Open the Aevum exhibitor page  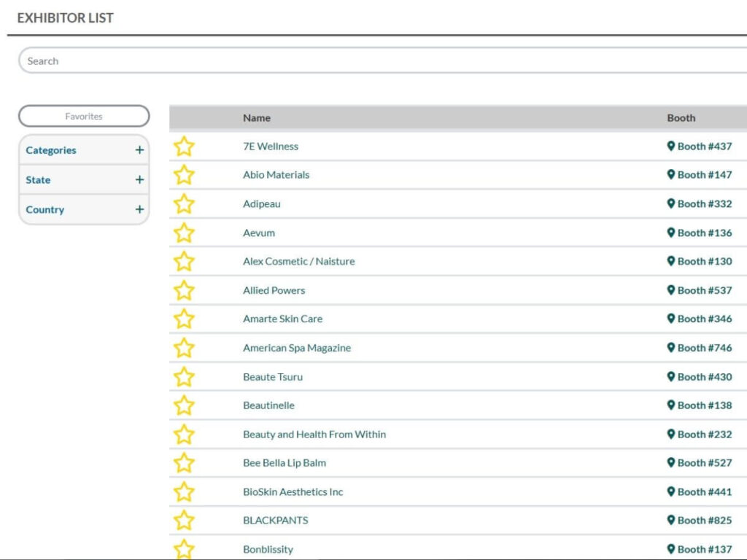[259, 233]
